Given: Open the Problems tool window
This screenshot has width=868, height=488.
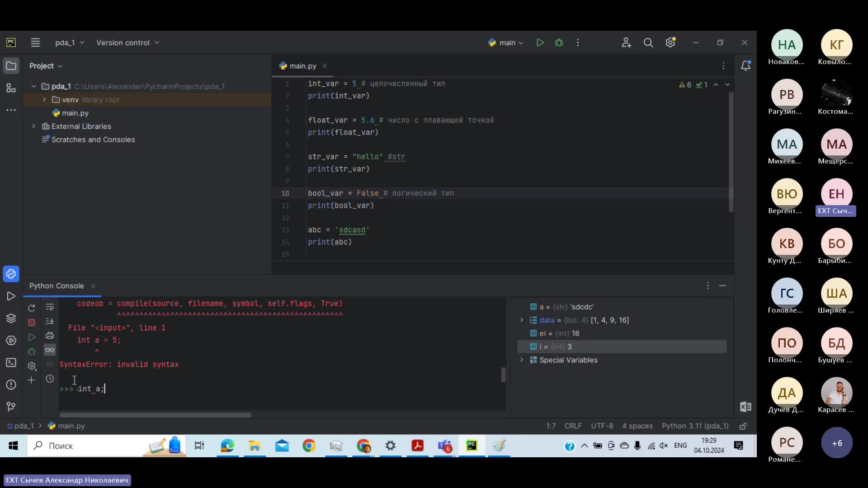Looking at the screenshot, I should click(11, 385).
